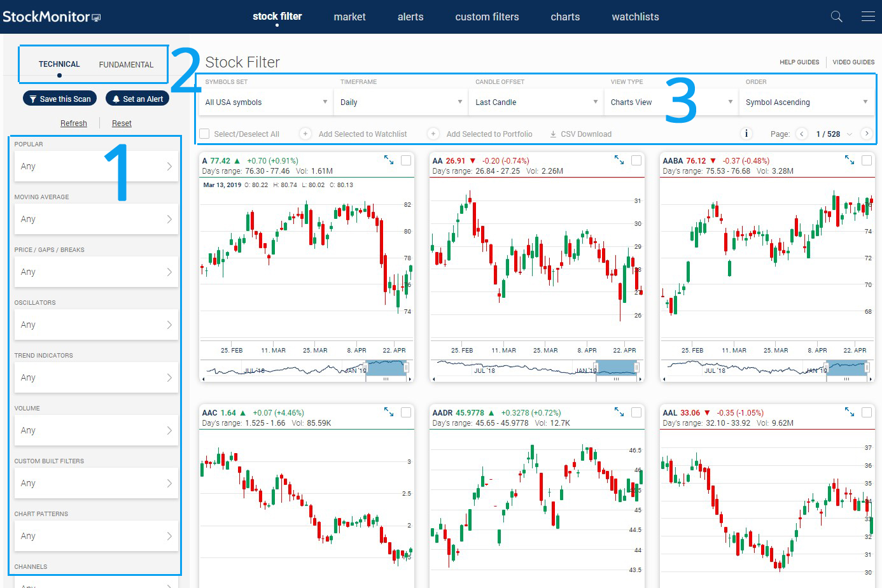Open the charts nav item
The image size is (882, 588).
click(x=565, y=17)
